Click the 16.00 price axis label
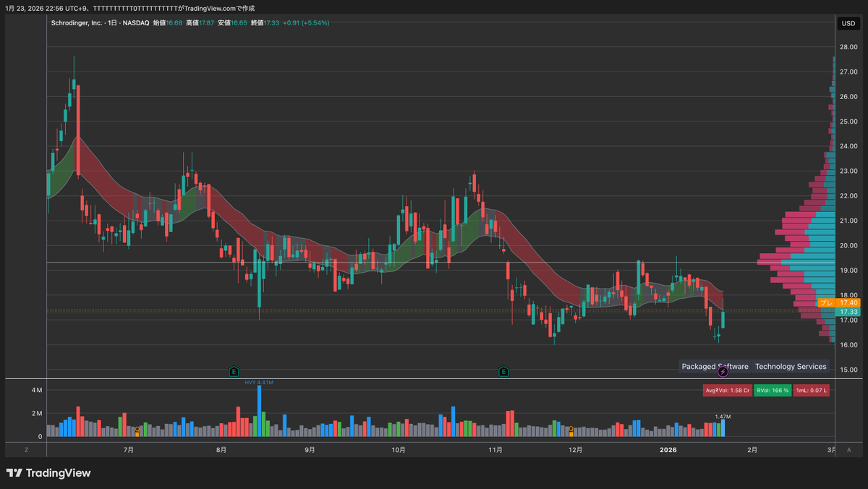Viewport: 868px width, 489px height. coord(848,345)
